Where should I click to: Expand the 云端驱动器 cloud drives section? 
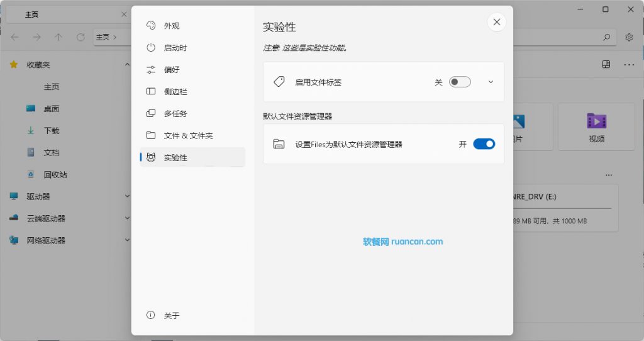[127, 218]
